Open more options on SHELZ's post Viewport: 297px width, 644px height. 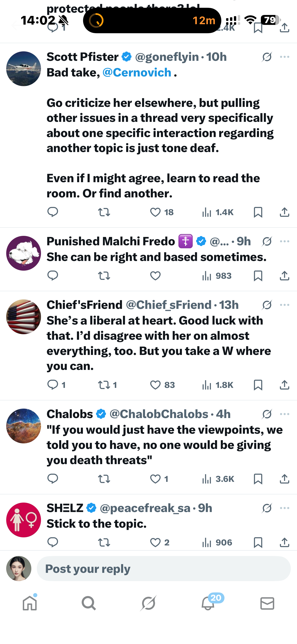point(285,508)
